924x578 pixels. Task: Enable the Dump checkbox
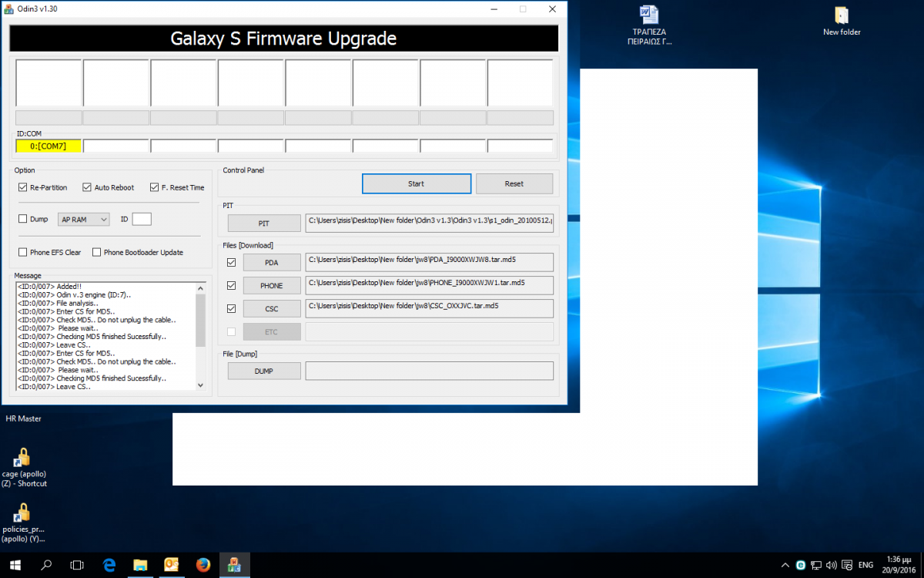(23, 220)
